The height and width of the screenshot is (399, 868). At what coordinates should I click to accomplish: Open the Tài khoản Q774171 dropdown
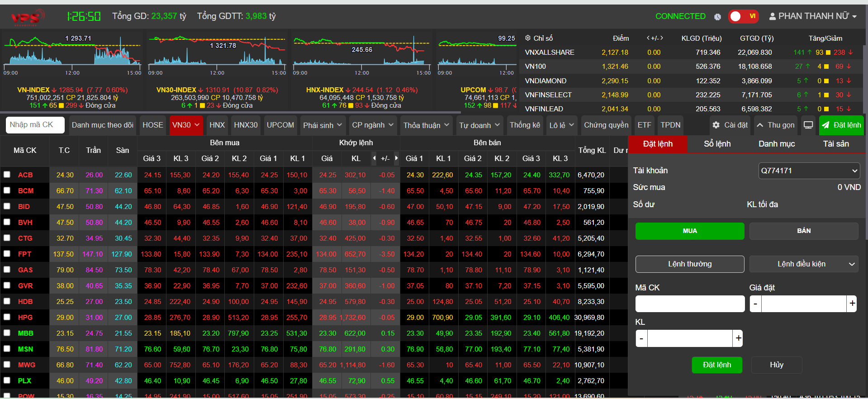(x=809, y=171)
